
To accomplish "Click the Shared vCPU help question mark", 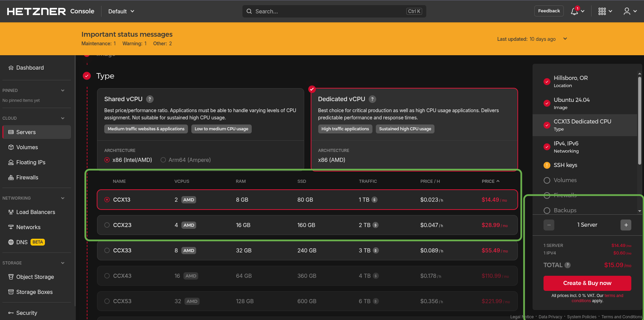I will point(150,99).
